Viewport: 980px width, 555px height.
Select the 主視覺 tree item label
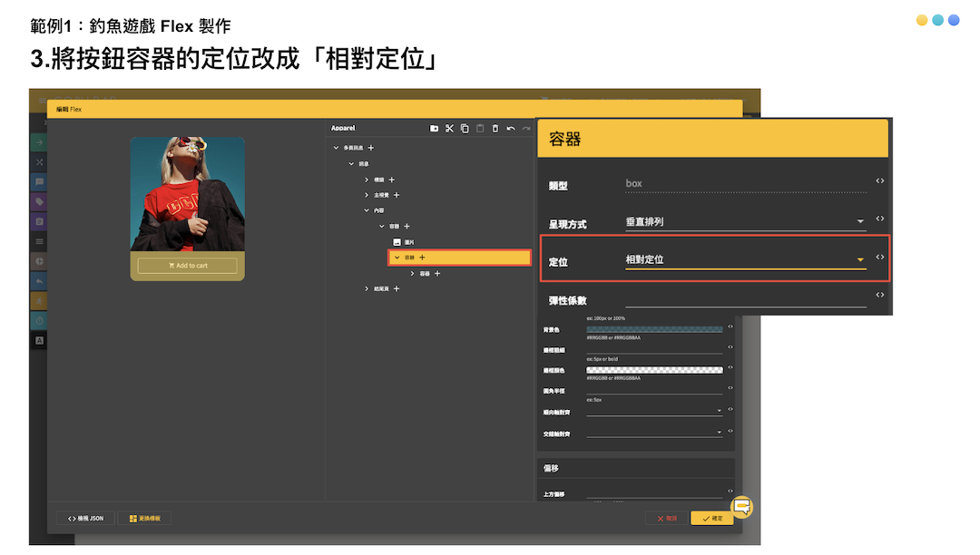pos(381,195)
